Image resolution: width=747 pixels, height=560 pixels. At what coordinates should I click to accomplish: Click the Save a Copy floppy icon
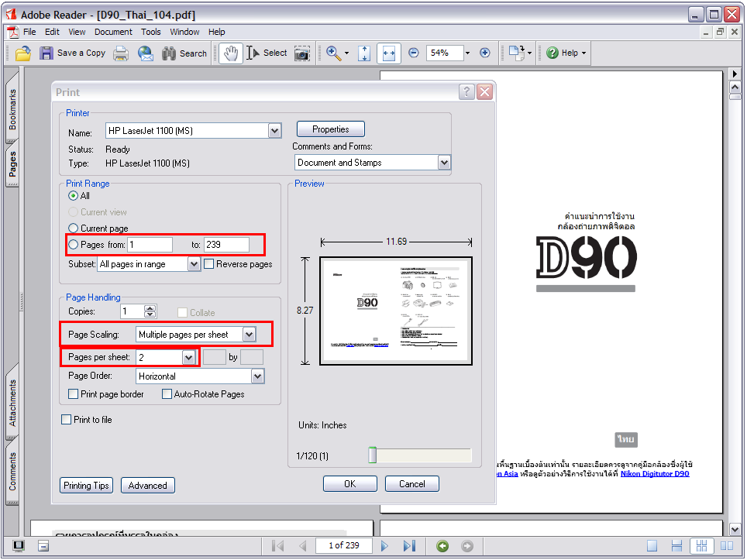click(46, 53)
